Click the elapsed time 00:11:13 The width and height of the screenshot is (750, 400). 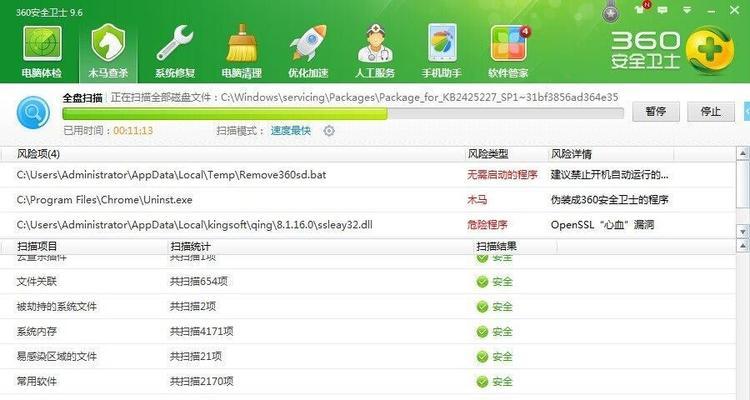point(133,131)
